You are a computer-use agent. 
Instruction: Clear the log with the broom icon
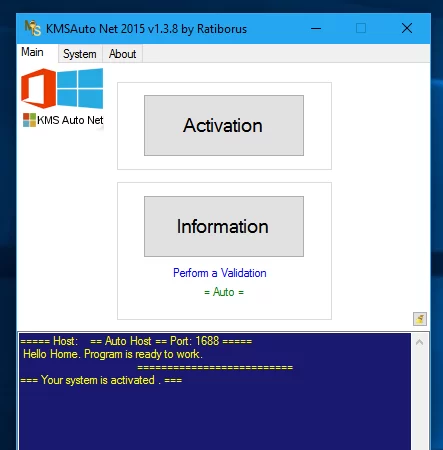[x=420, y=319]
